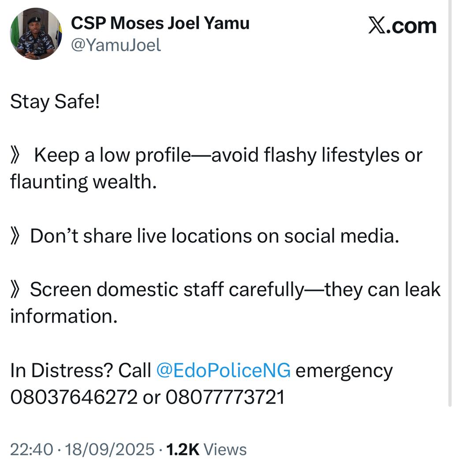This screenshot has width=455, height=476.
Task: Tap the emergency number 08037646272
Action: (x=74, y=397)
